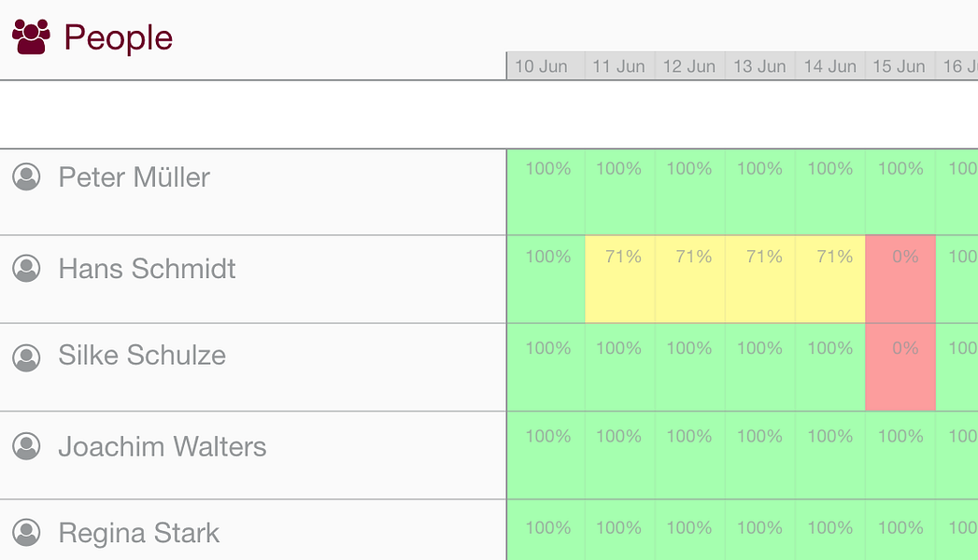
Task: Select Hans Schmidt's yellow 71% cell on 11 Jun
Action: point(620,278)
